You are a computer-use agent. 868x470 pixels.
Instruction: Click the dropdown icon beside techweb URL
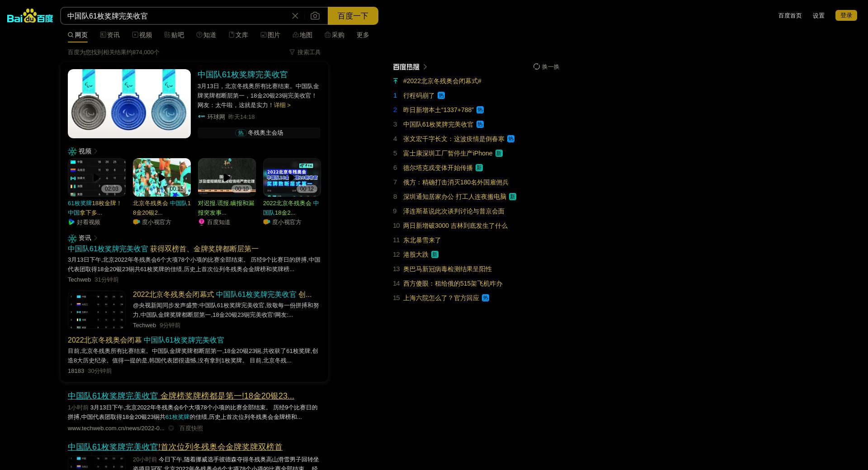171,428
